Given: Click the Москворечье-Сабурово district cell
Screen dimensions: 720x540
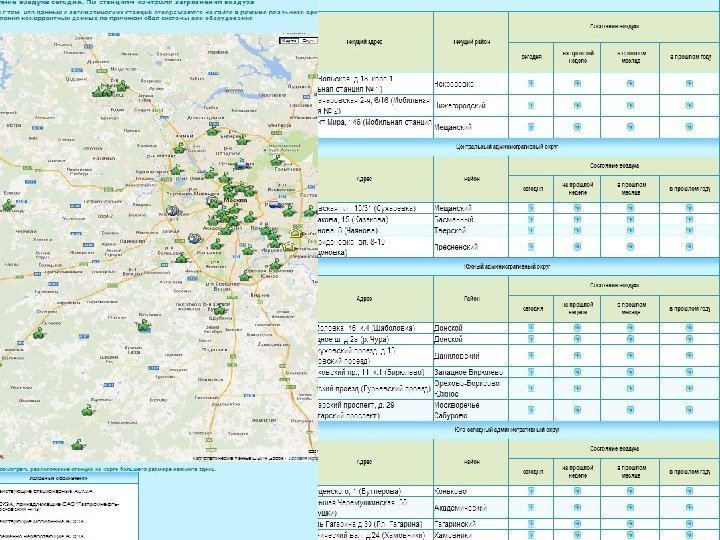Looking at the screenshot, I should coord(471,410).
